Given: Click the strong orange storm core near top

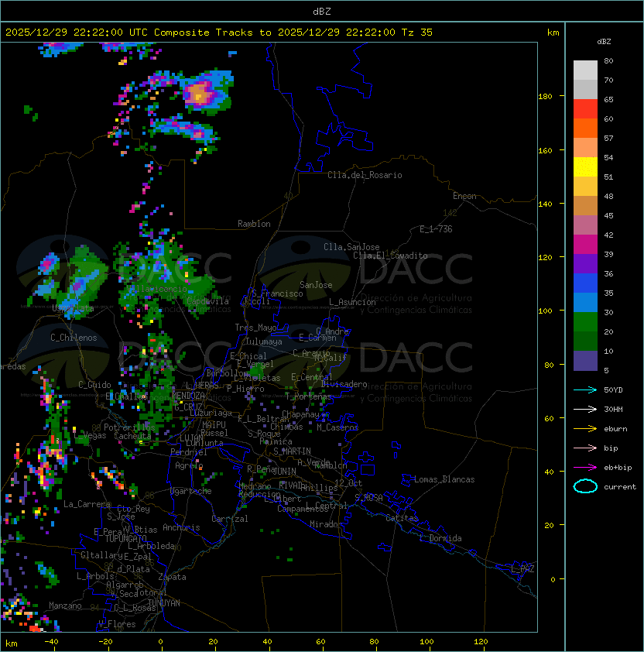Looking at the screenshot, I should 199,94.
